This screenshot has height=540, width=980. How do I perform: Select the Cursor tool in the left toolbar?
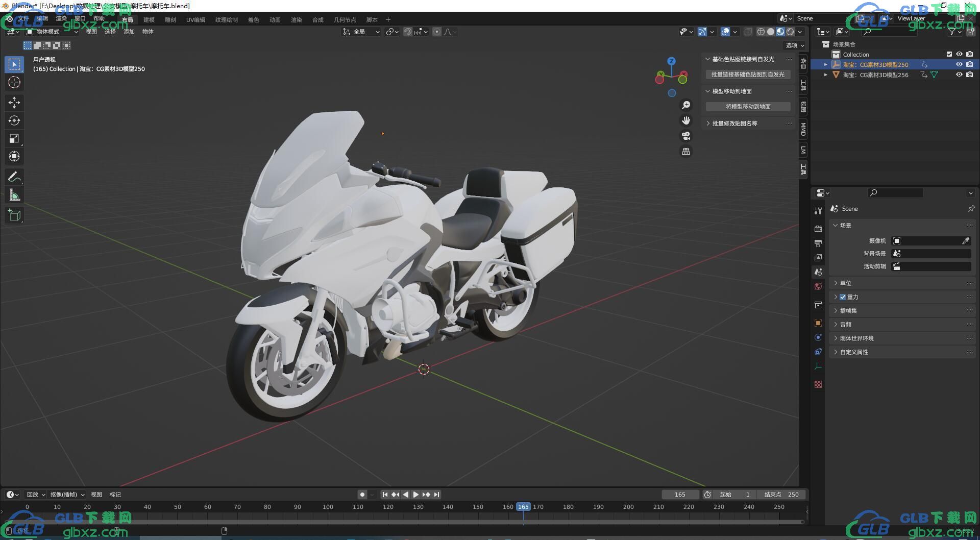pyautogui.click(x=14, y=82)
